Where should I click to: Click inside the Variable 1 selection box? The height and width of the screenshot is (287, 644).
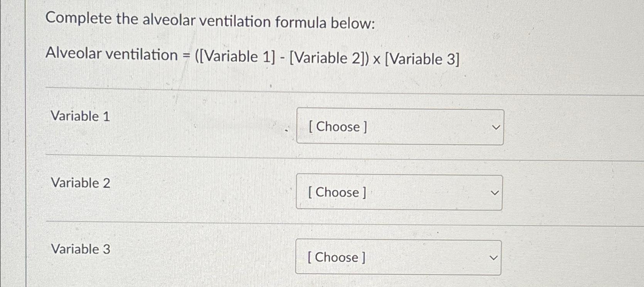400,127
